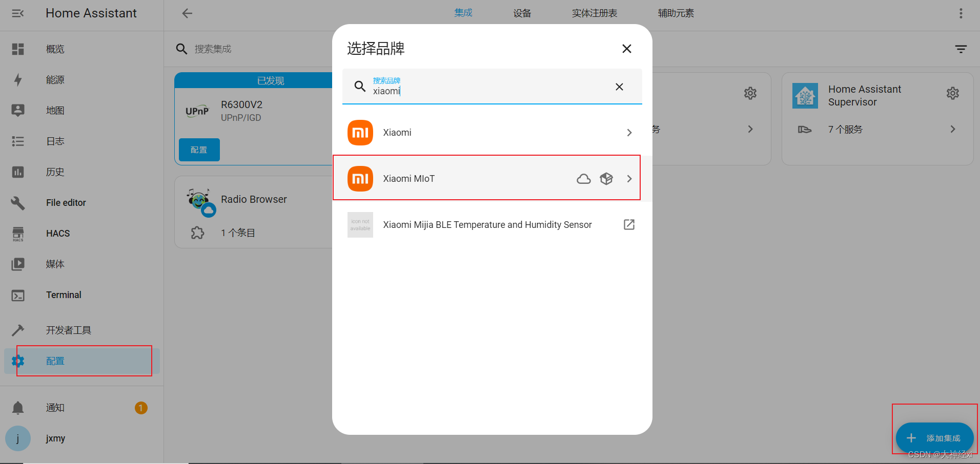Open 开发者工具 hammer icon
Viewport: 980px width, 464px height.
18,330
